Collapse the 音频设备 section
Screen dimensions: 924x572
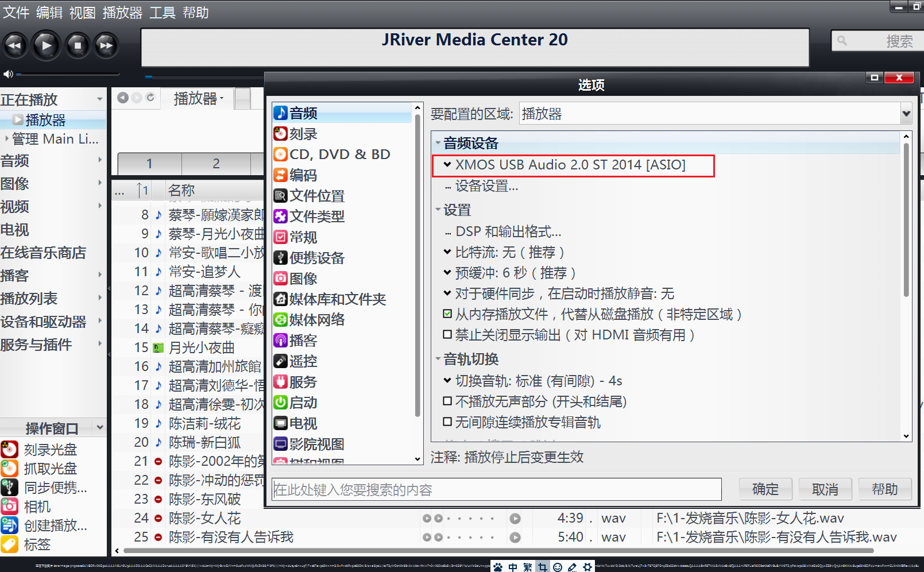(438, 143)
